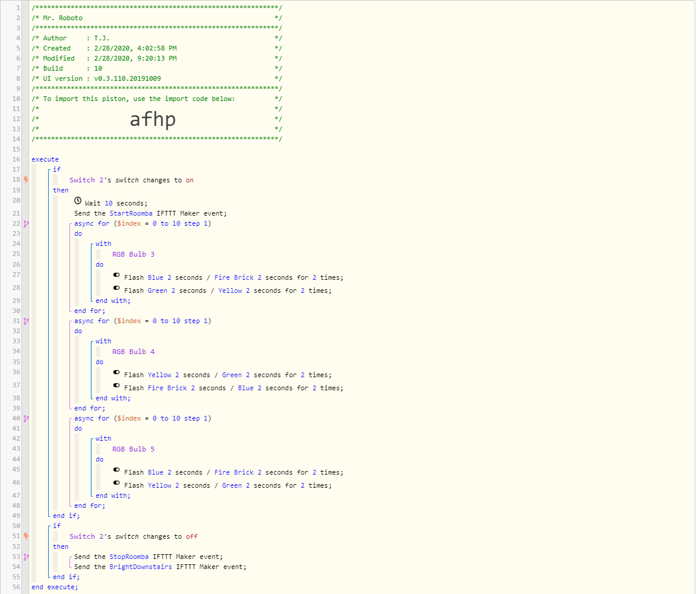Select the RGB Bulb 4 device
Screen dimensions: 700x594
tap(133, 352)
